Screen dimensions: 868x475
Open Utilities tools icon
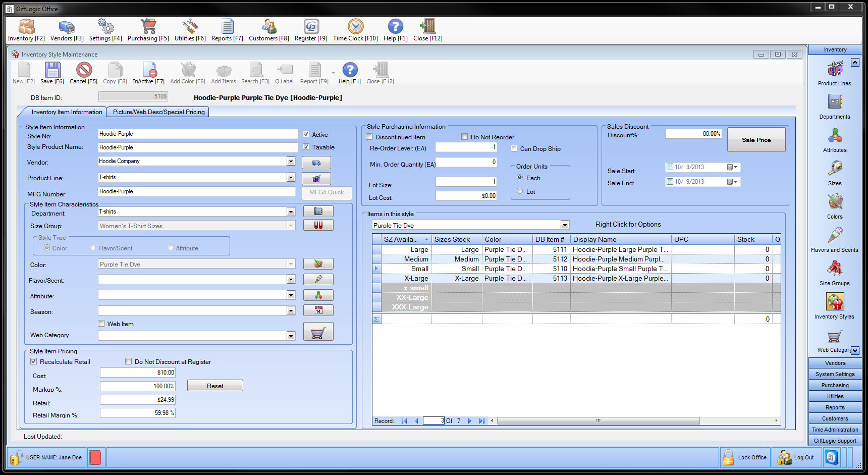[x=190, y=30]
